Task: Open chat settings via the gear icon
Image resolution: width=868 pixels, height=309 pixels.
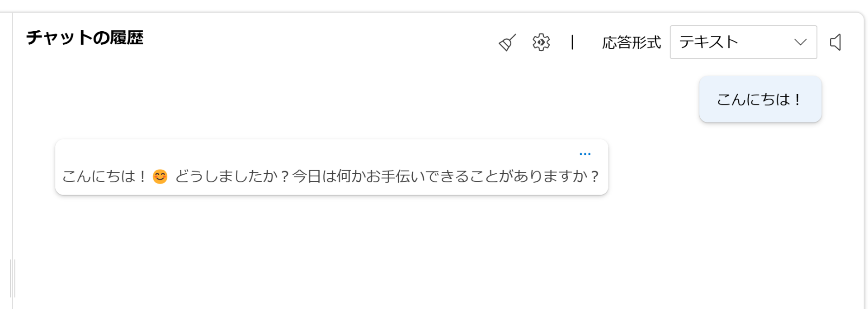Action: tap(541, 43)
